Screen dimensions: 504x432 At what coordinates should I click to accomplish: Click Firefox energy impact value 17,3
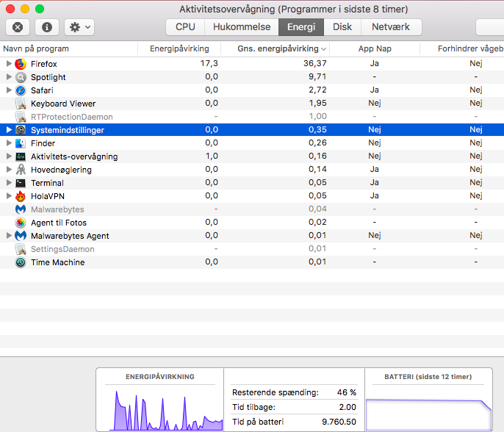pos(209,63)
